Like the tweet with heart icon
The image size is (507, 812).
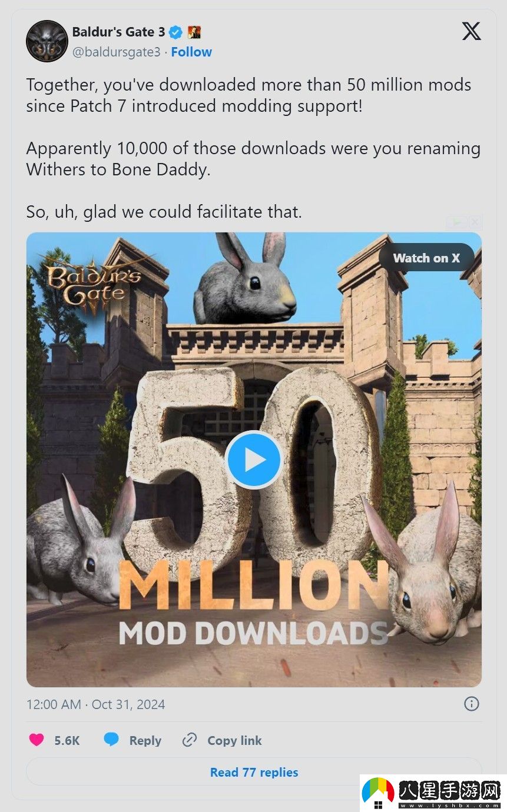(37, 740)
